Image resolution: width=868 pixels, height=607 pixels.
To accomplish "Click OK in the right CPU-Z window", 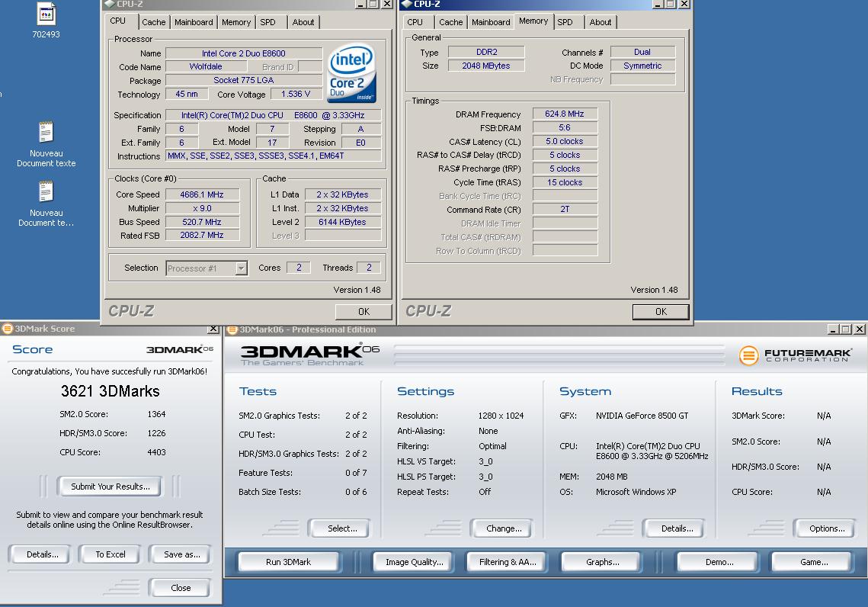I will 661,312.
